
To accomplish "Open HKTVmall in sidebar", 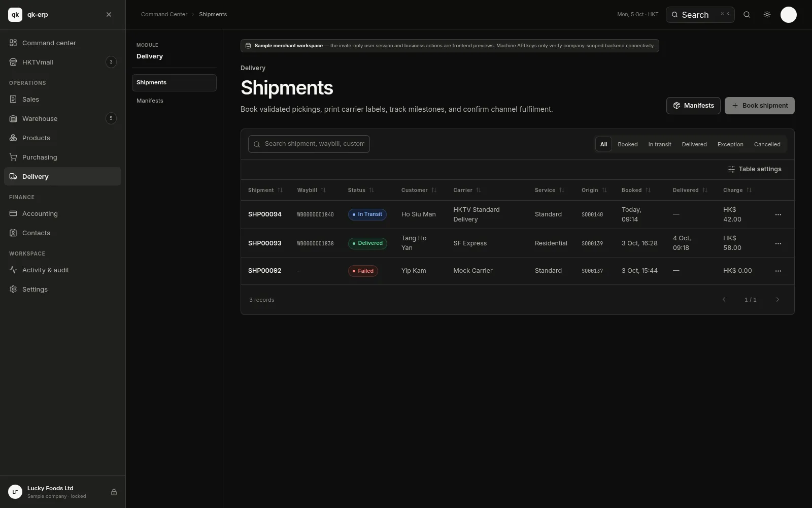I will pos(62,62).
